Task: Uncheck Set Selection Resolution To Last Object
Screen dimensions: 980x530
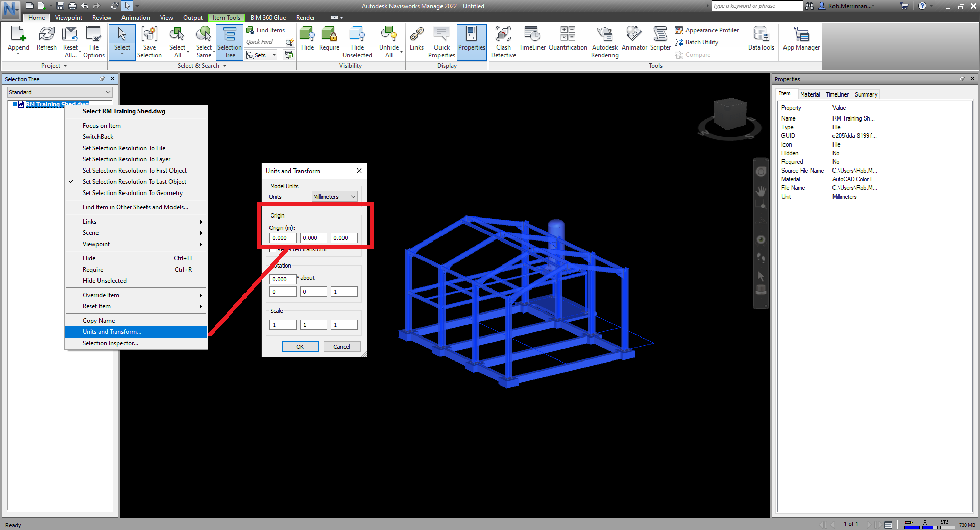Action: 134,181
